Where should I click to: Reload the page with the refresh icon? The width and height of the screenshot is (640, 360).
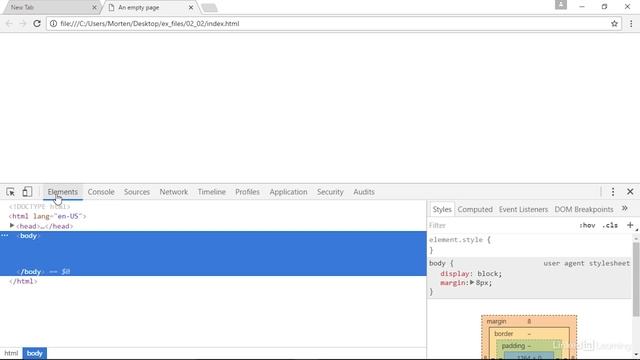click(x=37, y=24)
